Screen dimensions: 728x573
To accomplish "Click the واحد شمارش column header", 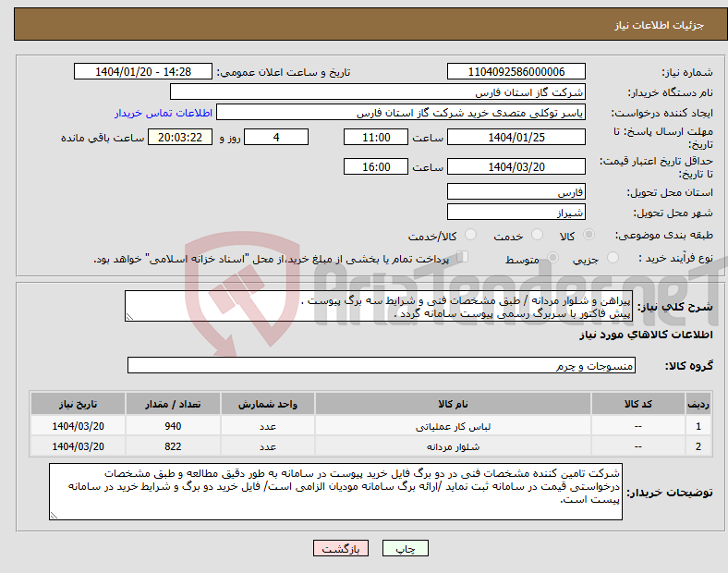I will 268,404.
